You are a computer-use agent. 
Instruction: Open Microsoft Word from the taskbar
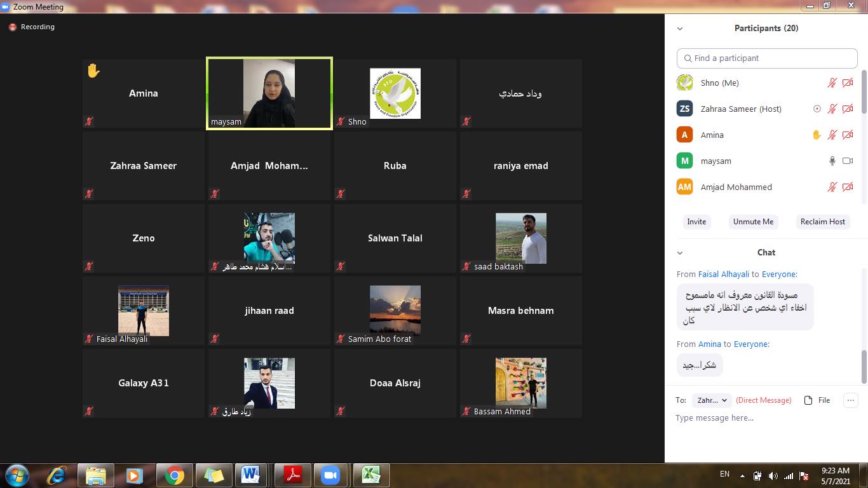pos(250,475)
